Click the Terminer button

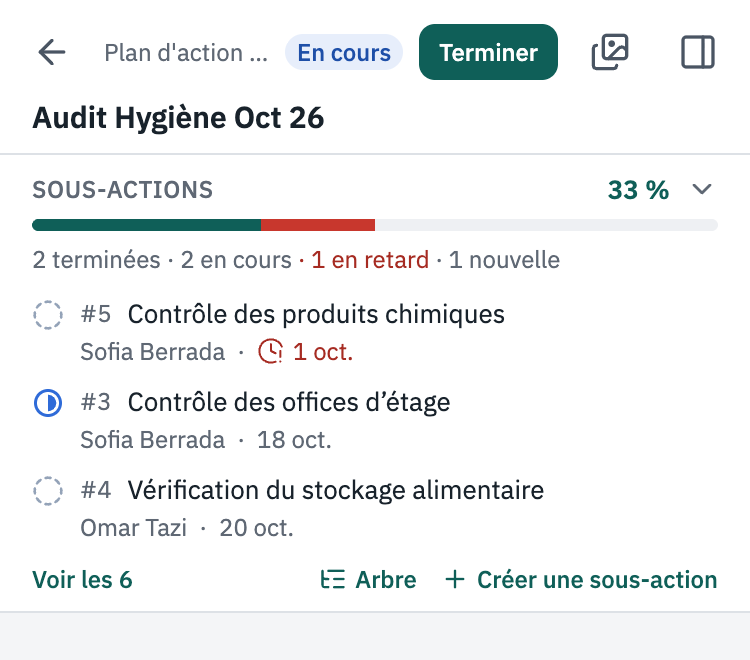(x=488, y=52)
